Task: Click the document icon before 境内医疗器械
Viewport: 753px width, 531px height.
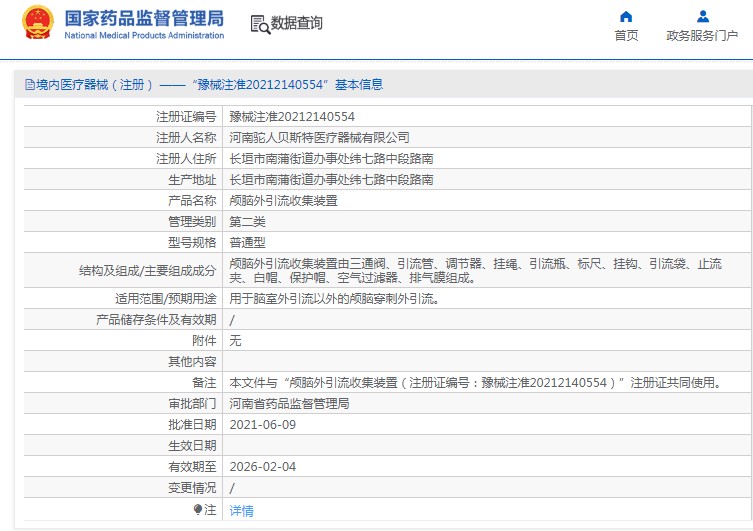Action: pyautogui.click(x=29, y=85)
